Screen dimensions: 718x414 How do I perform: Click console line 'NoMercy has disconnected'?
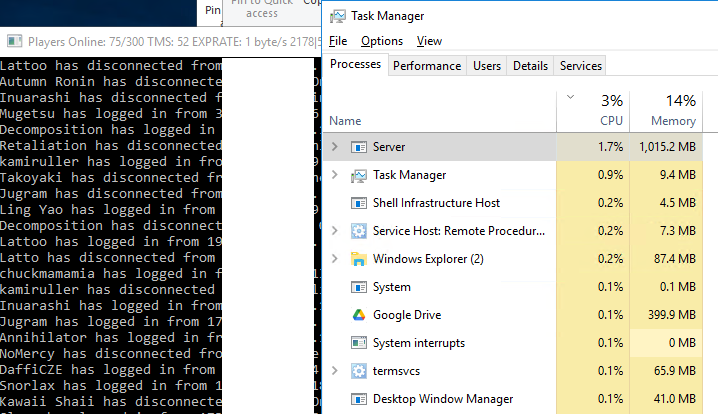coord(111,354)
